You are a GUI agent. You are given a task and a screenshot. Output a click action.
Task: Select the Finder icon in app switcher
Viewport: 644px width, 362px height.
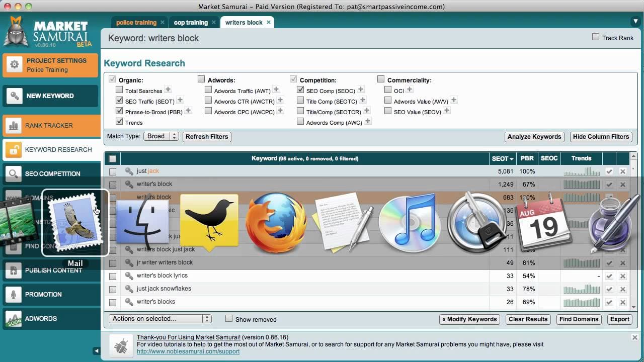(x=143, y=223)
